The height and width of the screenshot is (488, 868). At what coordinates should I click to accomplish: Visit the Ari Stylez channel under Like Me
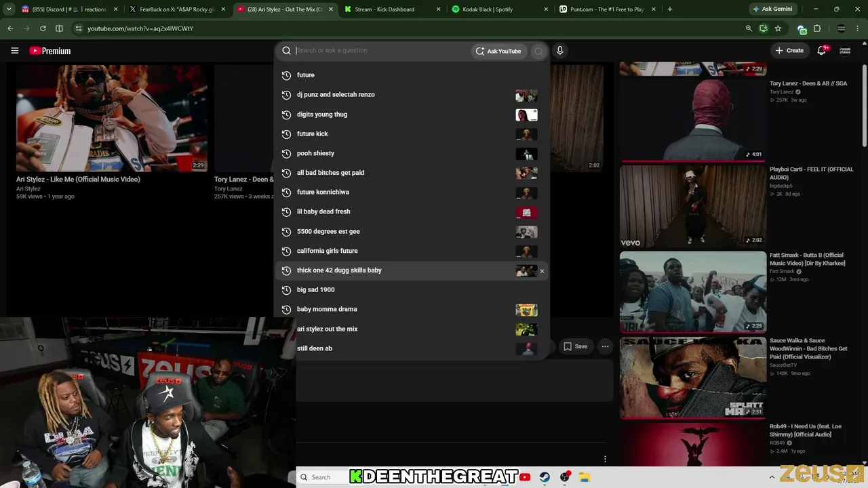tap(28, 189)
